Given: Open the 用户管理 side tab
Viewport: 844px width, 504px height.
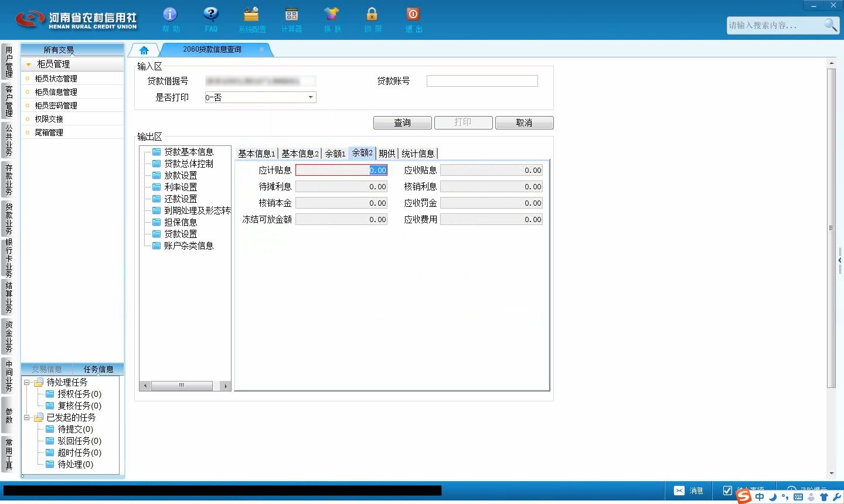Looking at the screenshot, I should tap(9, 62).
